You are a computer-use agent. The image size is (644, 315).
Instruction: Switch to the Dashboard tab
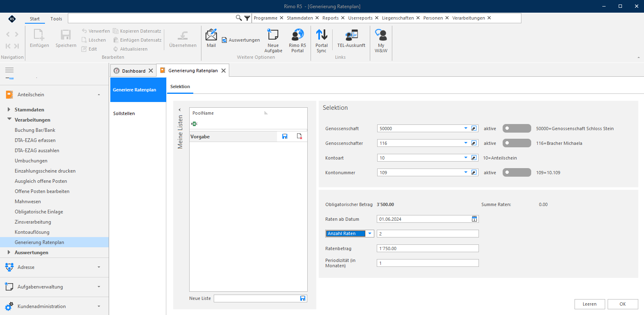point(134,71)
